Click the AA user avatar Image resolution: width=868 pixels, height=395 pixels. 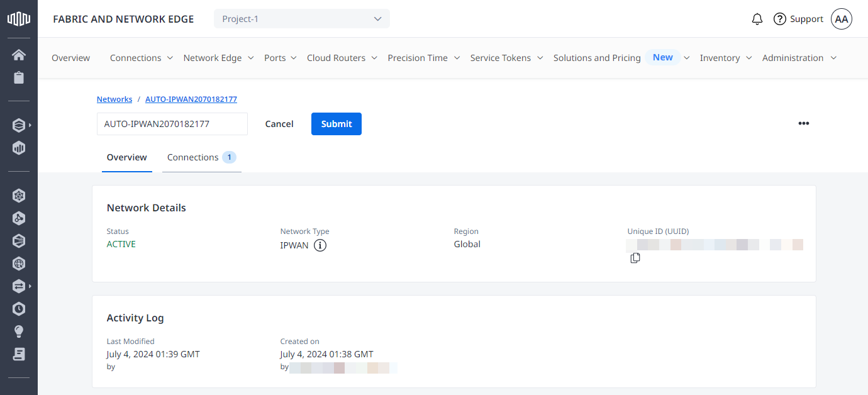(842, 19)
